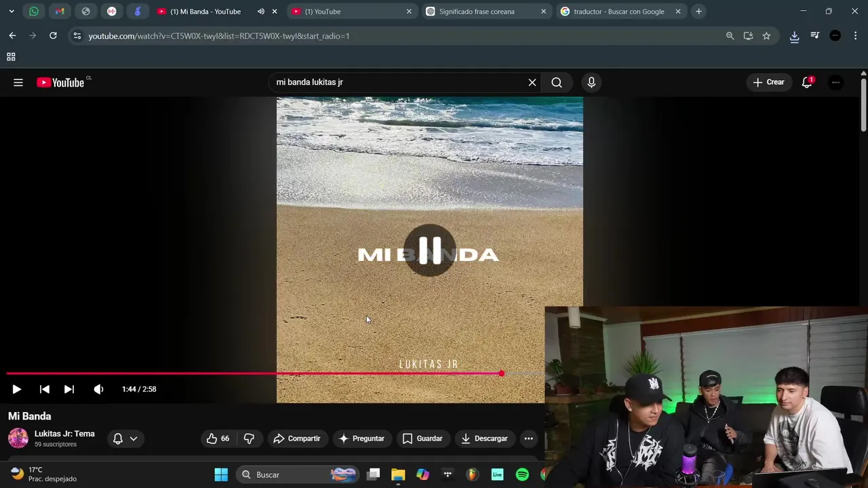The width and height of the screenshot is (868, 488).
Task: Click the Compartir button
Action: click(297, 439)
